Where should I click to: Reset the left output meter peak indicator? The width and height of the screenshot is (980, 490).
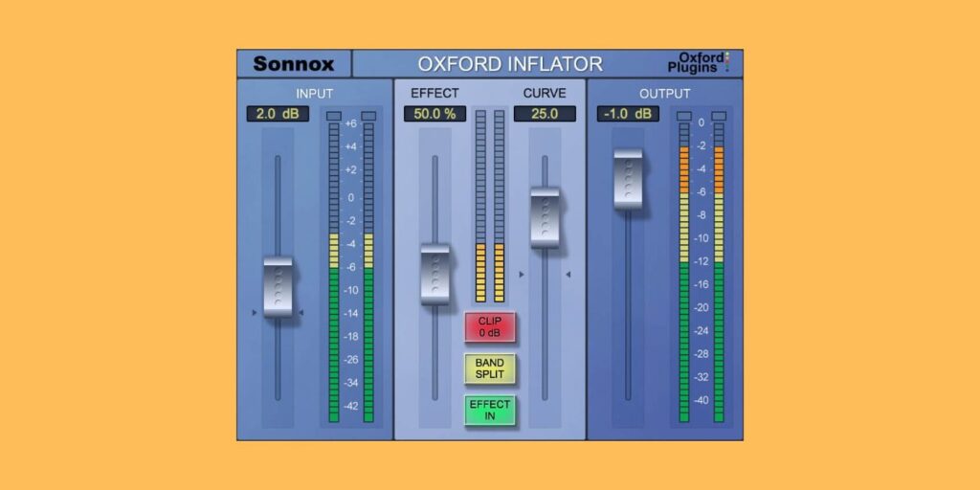click(683, 116)
